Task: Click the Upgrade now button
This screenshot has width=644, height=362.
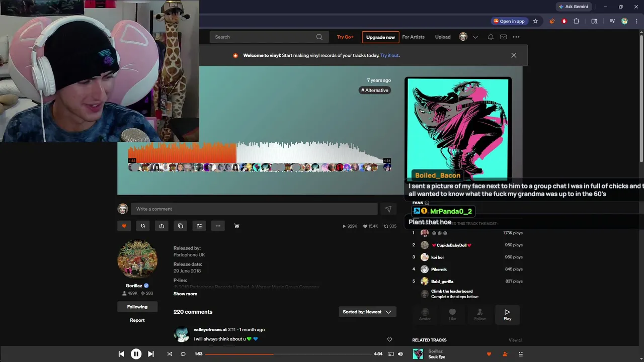Action: 380,37
